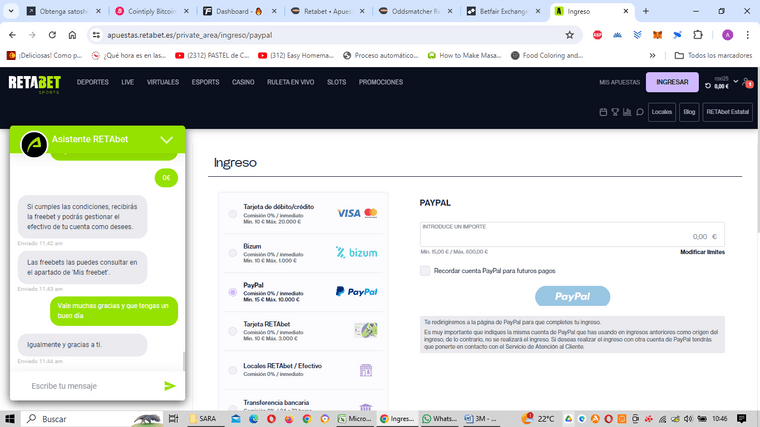Check Recordar cuenta PayPal para futuros pagos
Viewport: 760px width, 427px height.
click(425, 271)
